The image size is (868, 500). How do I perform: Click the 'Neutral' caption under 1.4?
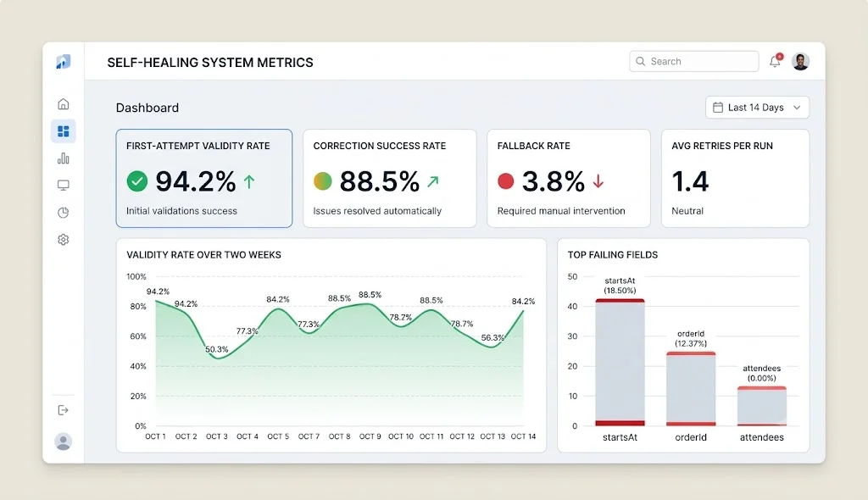687,211
